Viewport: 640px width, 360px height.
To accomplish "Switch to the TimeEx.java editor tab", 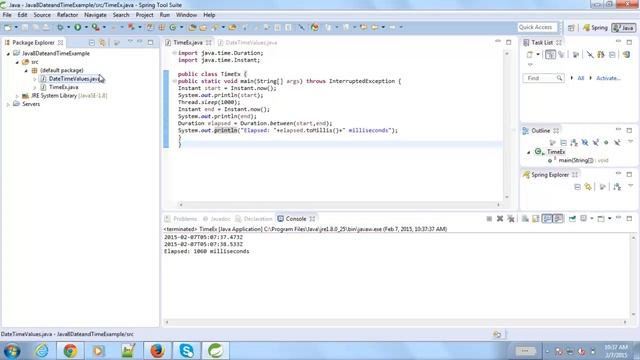I will [x=187, y=42].
